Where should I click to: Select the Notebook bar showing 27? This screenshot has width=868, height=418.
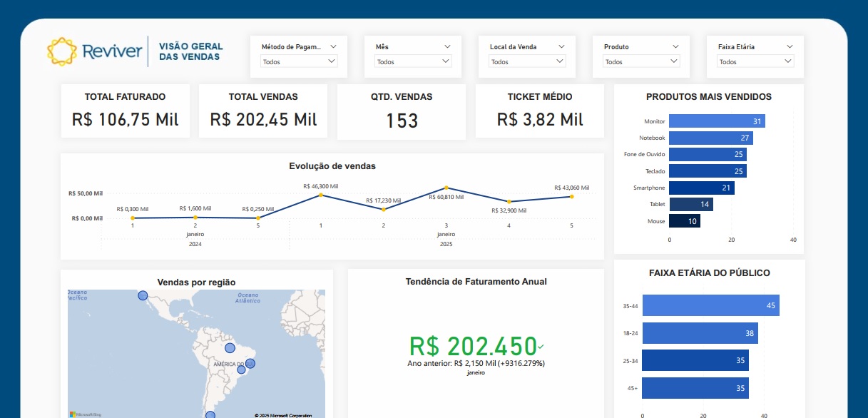tap(710, 138)
